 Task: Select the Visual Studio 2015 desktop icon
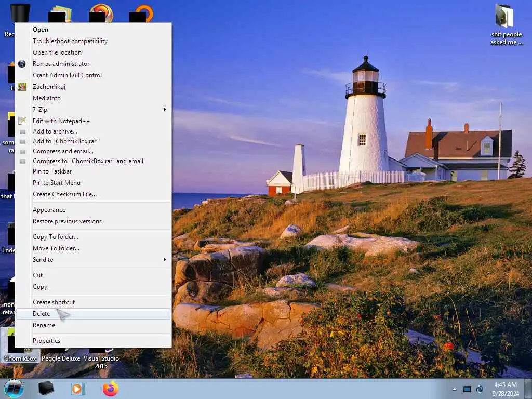point(101,358)
